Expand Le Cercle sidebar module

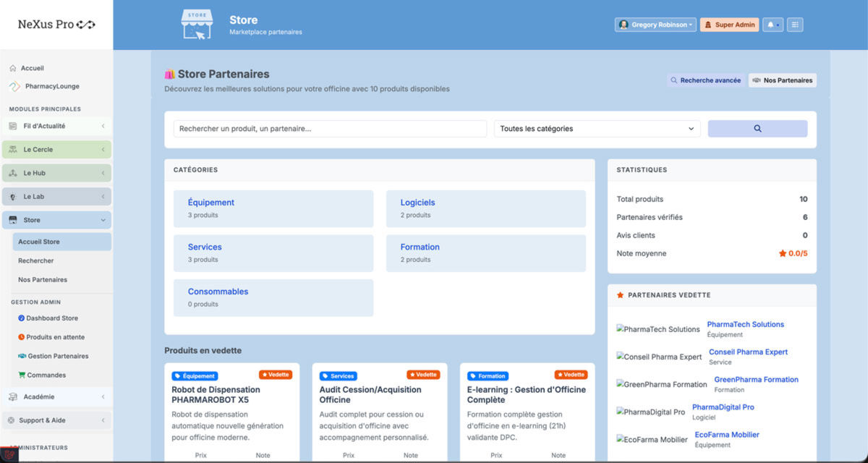click(56, 150)
